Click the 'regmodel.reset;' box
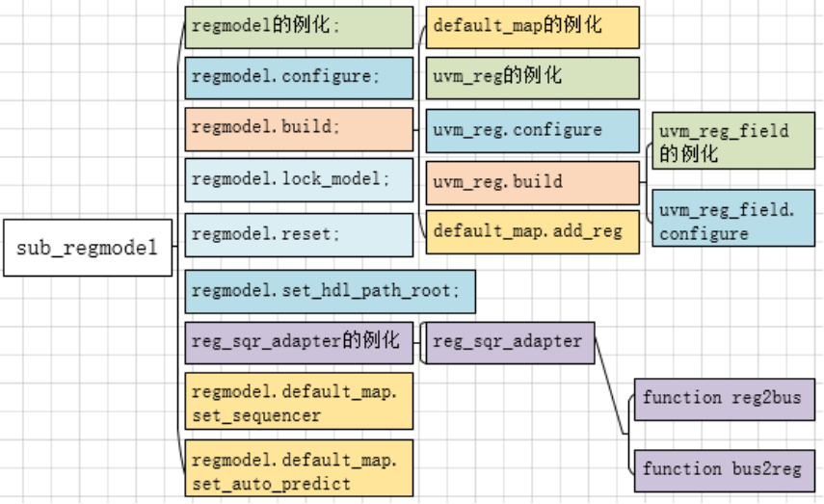 tap(299, 235)
